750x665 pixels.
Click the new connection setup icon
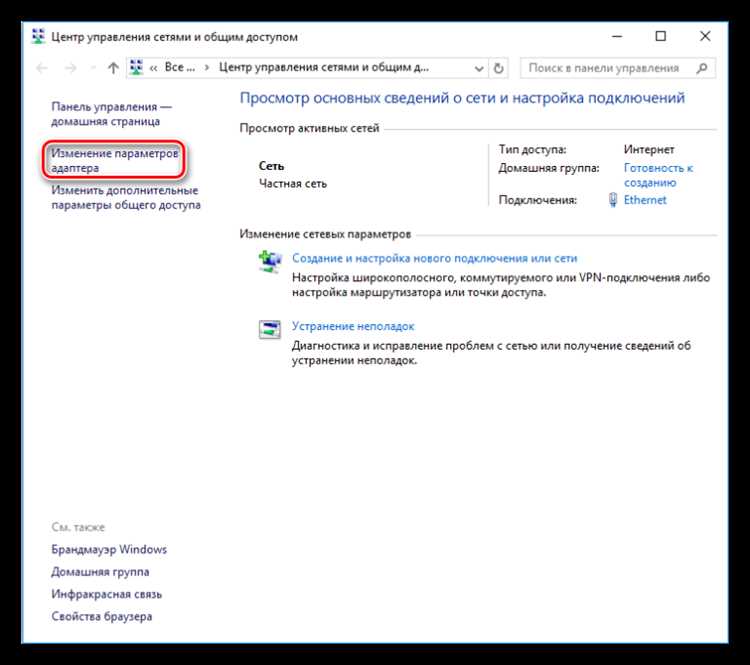coord(270,262)
